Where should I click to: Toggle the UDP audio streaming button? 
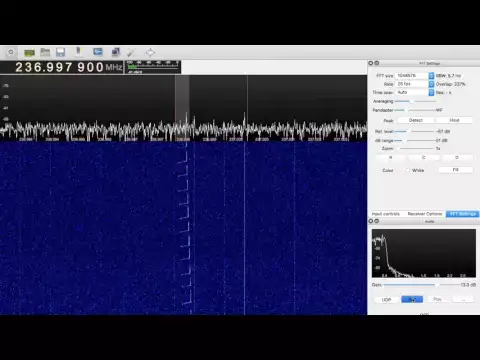386,300
